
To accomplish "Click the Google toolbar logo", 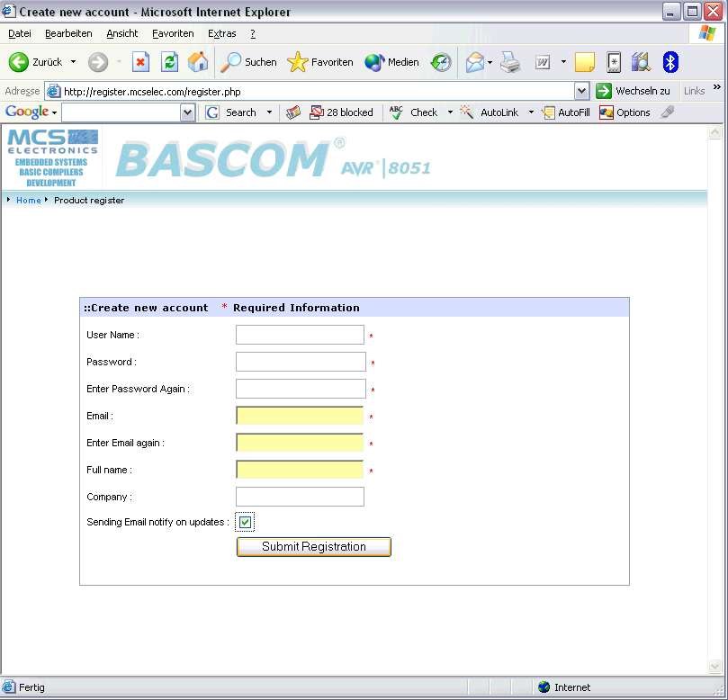I will tap(27, 112).
